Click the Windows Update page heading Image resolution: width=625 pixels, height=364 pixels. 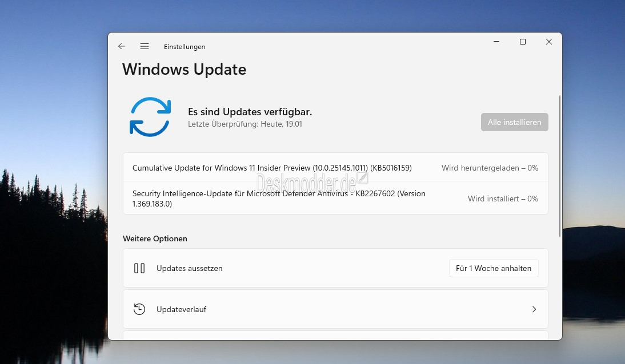pos(184,69)
